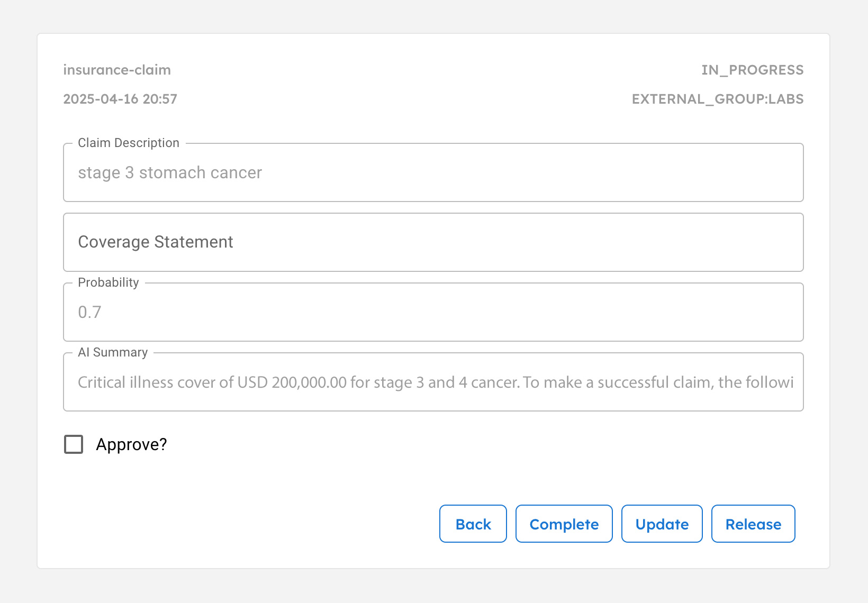Viewport: 868px width, 603px height.
Task: Click the IN_PROGRESS status label
Action: tap(752, 69)
